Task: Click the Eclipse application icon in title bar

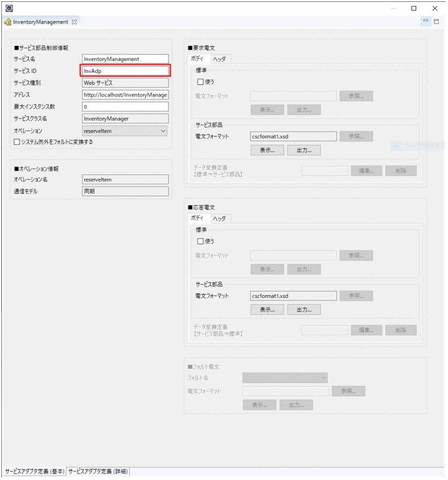Action: (x=9, y=9)
